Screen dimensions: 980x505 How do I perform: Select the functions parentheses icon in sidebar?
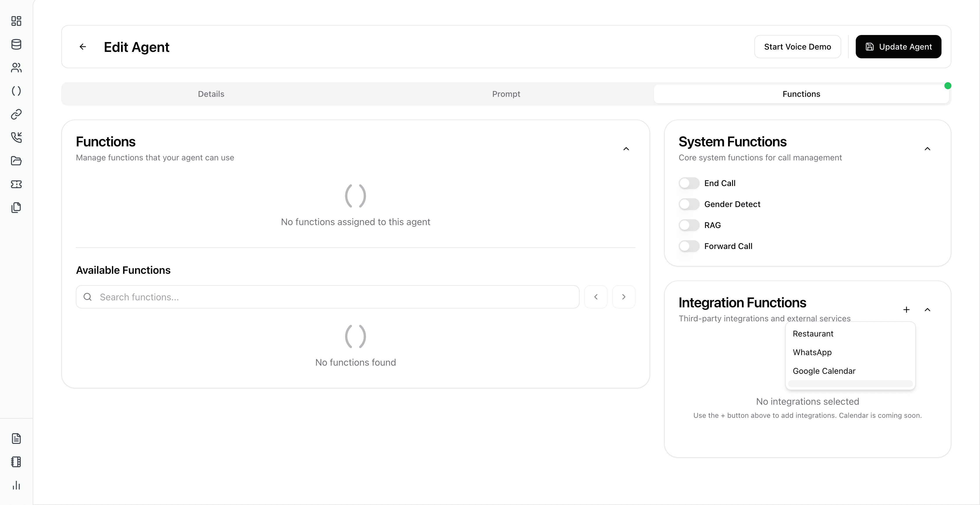pos(16,91)
